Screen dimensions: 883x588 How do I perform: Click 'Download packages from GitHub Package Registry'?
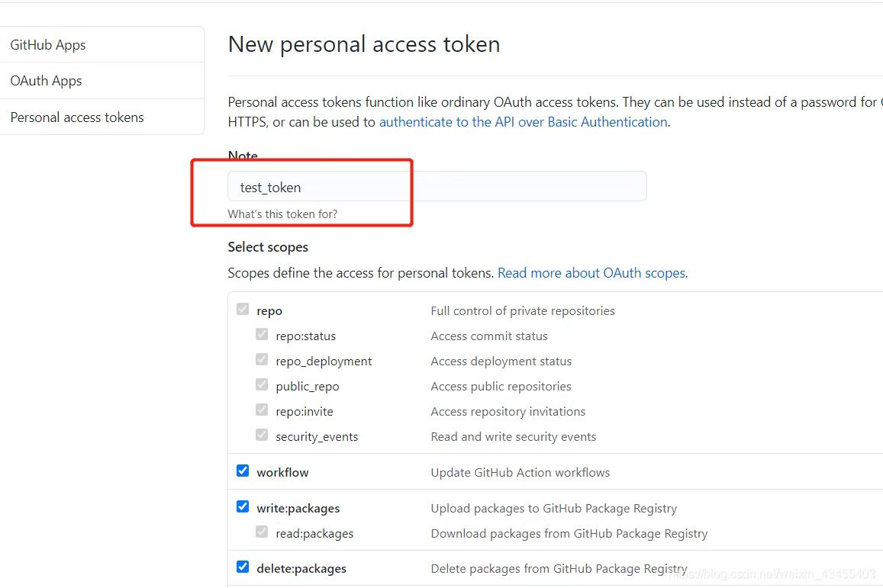[569, 533]
